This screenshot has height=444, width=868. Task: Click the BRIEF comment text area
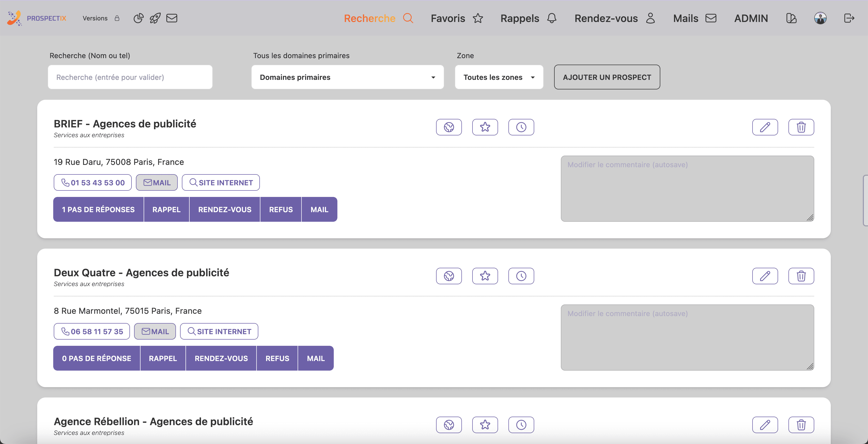687,188
